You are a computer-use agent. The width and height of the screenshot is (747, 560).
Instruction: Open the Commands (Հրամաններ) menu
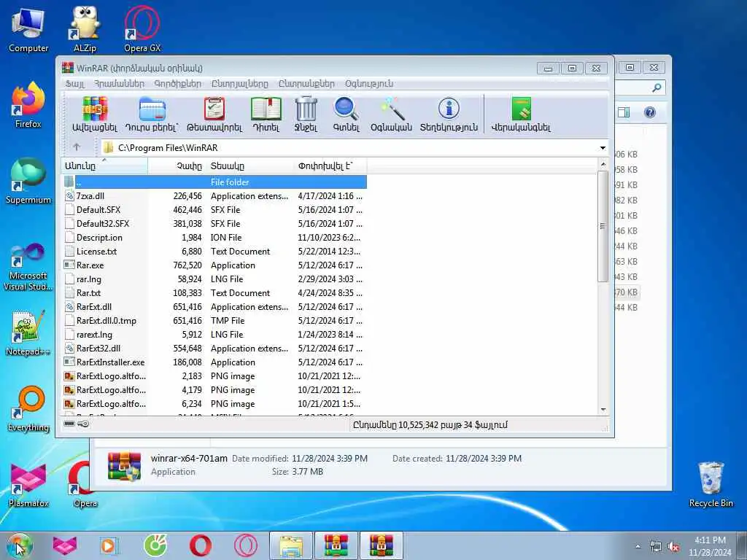(x=119, y=84)
